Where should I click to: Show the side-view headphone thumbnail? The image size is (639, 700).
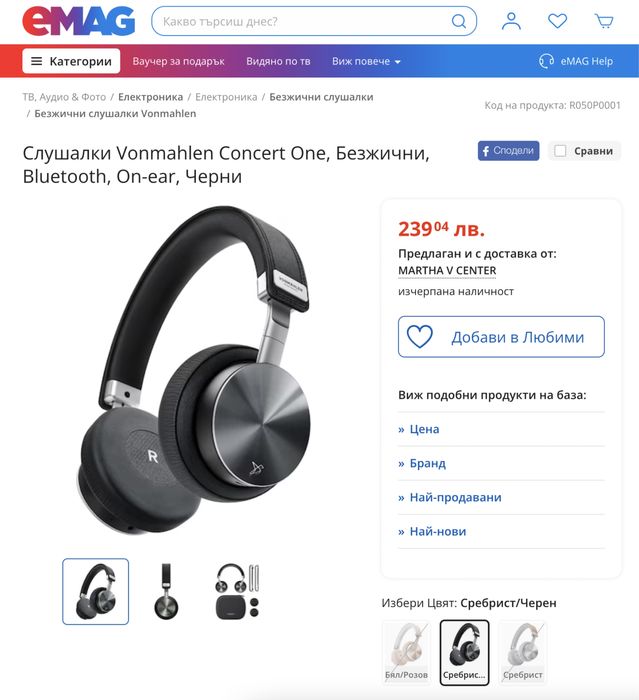click(x=167, y=592)
